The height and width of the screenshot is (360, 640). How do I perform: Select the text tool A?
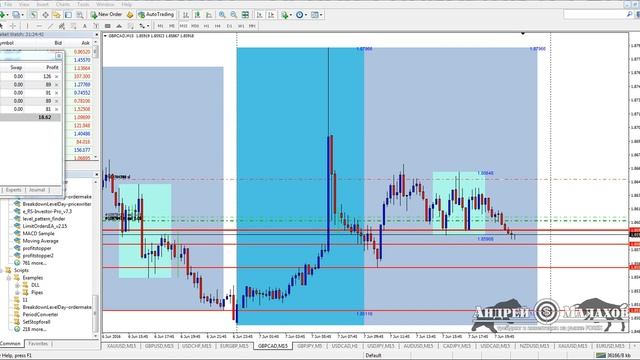point(84,26)
